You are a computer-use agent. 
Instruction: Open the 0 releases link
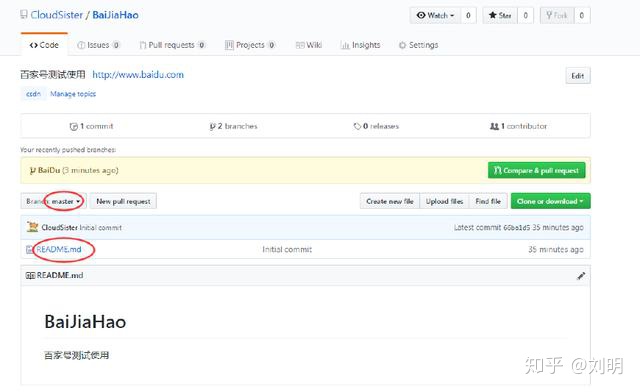[x=376, y=126]
